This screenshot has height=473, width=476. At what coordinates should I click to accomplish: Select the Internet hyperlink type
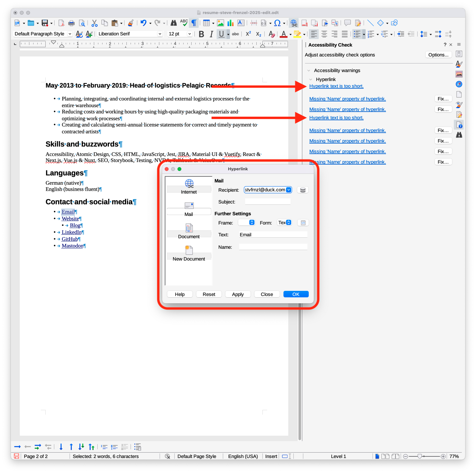189,186
